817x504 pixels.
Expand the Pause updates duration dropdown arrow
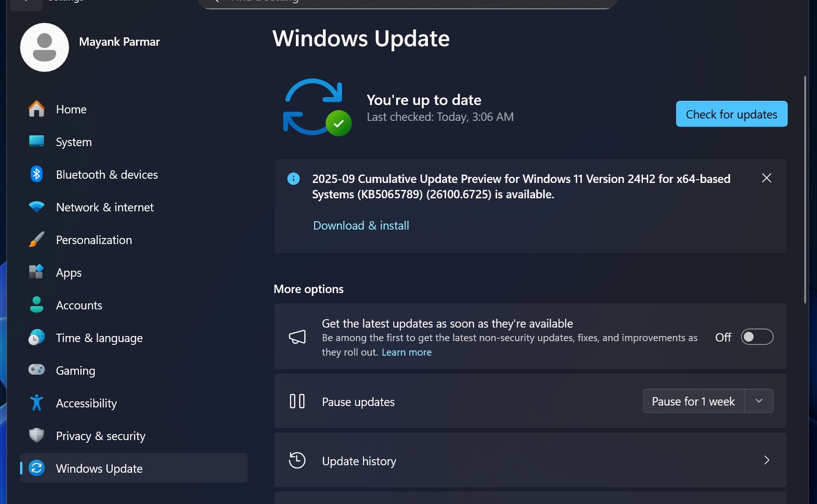click(x=759, y=401)
